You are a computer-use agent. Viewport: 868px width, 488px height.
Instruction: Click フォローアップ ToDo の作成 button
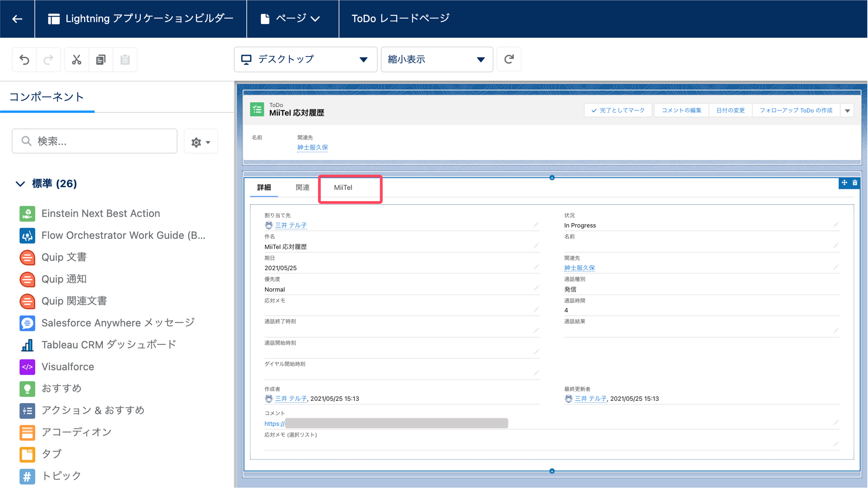(796, 111)
